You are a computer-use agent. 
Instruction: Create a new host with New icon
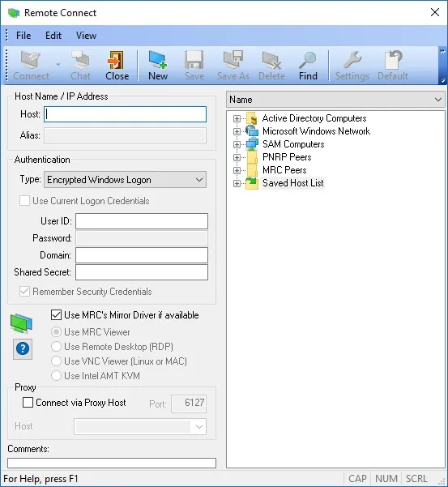coord(158,60)
